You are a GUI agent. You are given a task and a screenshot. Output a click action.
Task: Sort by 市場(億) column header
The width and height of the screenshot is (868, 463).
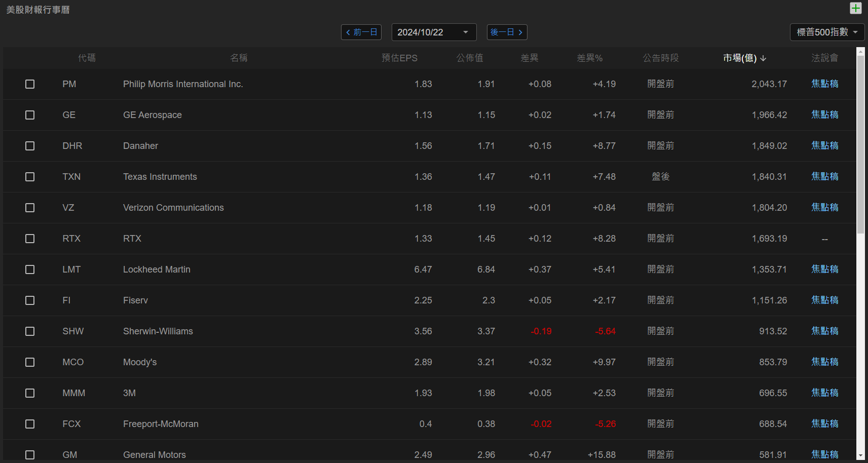(744, 58)
